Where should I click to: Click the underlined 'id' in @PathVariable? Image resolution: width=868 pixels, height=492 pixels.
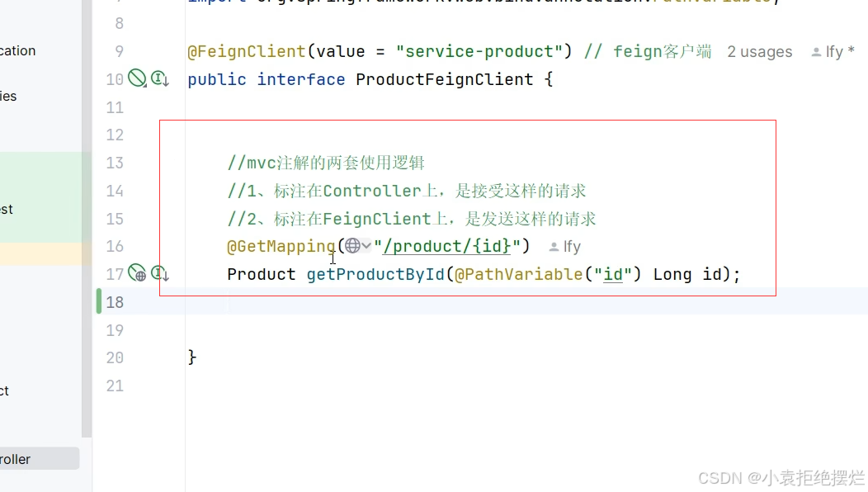pyautogui.click(x=612, y=274)
